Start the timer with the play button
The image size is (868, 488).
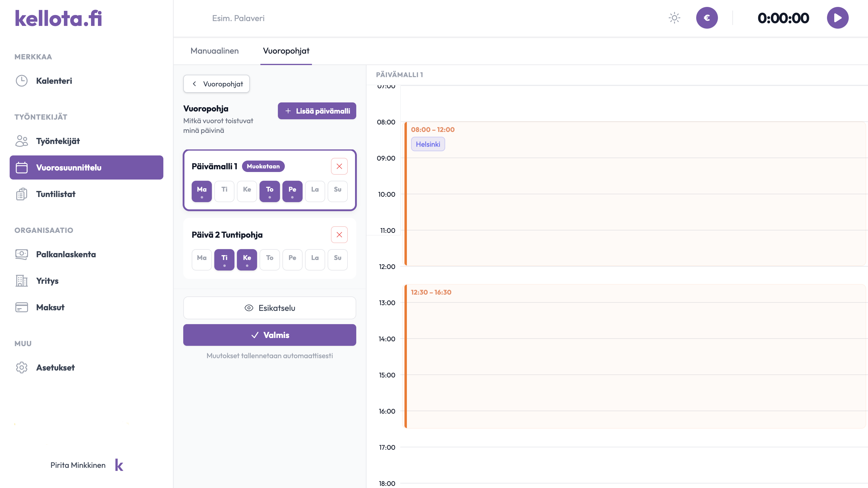(837, 18)
